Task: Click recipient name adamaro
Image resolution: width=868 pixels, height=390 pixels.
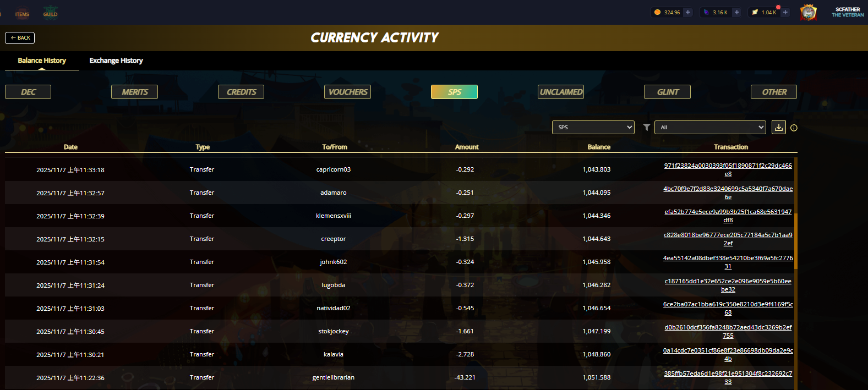Action: click(334, 193)
